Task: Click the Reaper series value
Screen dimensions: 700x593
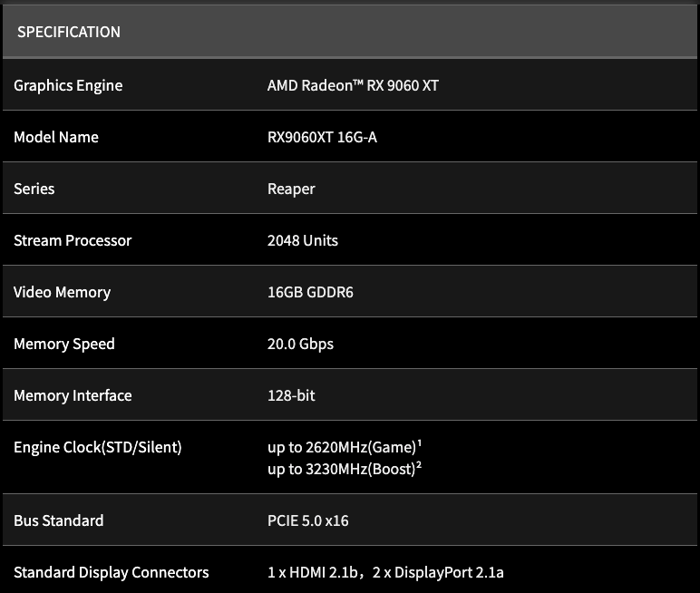Action: pyautogui.click(x=291, y=190)
